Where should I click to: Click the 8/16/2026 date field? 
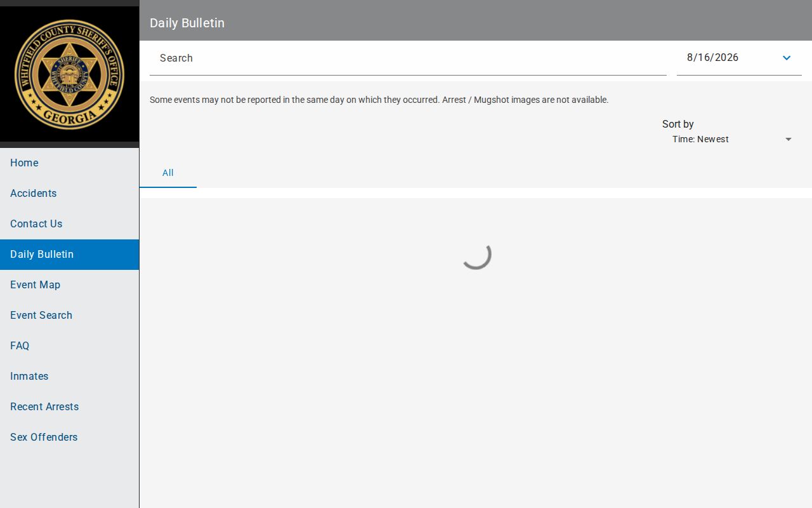[739, 58]
